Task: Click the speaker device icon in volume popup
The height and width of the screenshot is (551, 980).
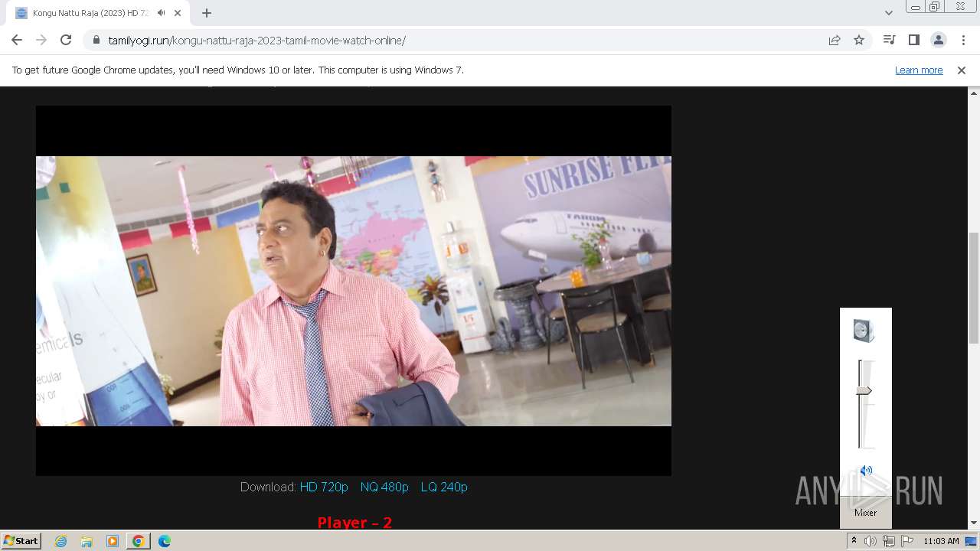Action: pyautogui.click(x=864, y=331)
